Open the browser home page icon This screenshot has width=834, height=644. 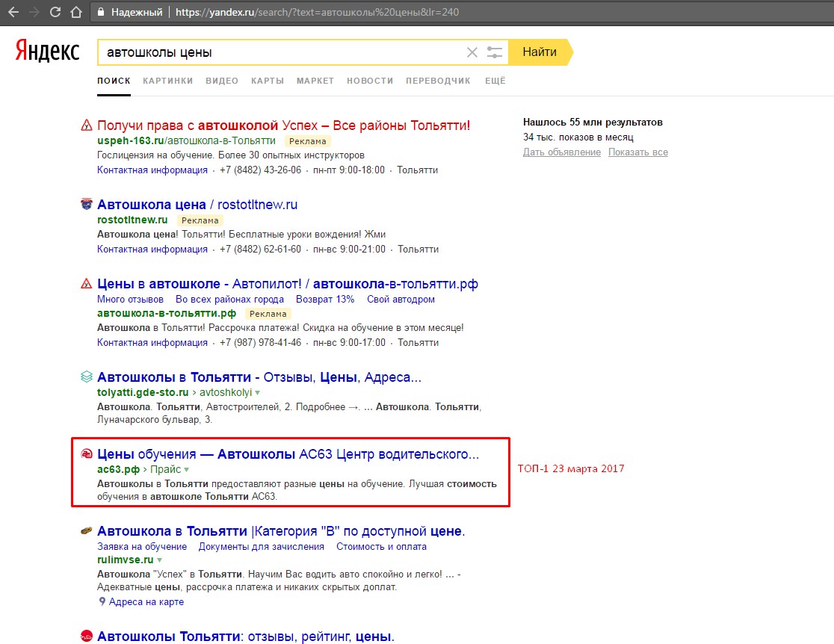tap(76, 12)
